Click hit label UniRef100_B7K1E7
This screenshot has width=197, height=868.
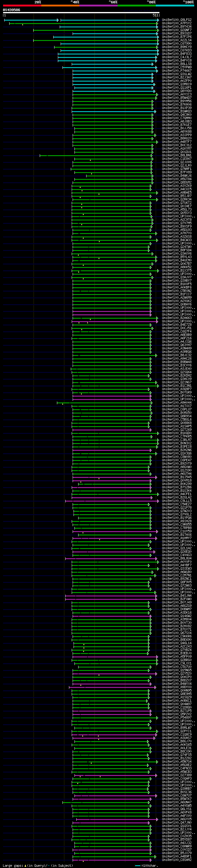[x=177, y=125]
